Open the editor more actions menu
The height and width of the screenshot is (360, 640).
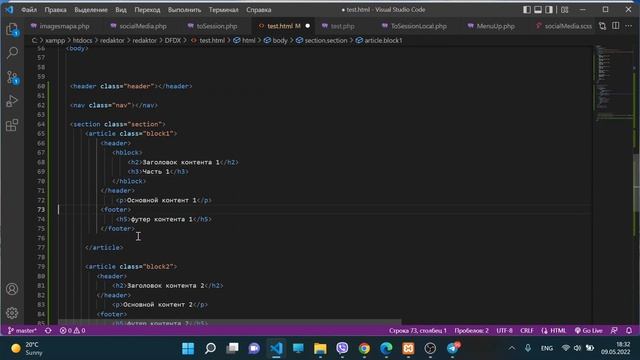(x=629, y=26)
